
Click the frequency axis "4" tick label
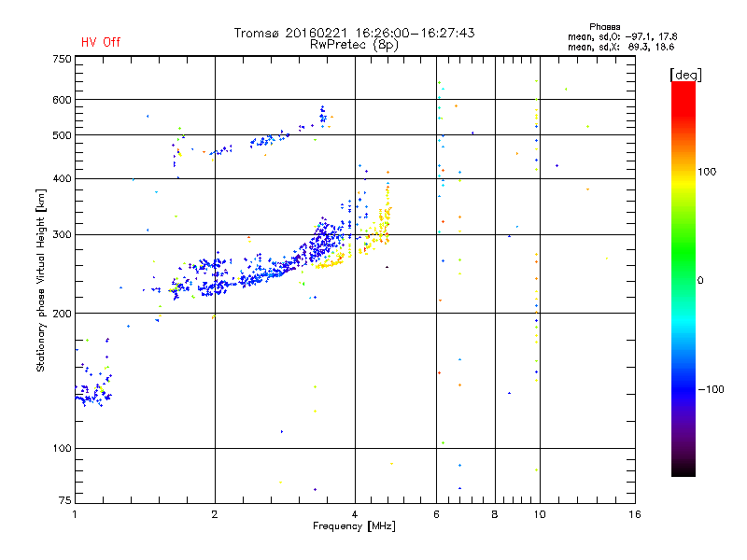tap(355, 514)
